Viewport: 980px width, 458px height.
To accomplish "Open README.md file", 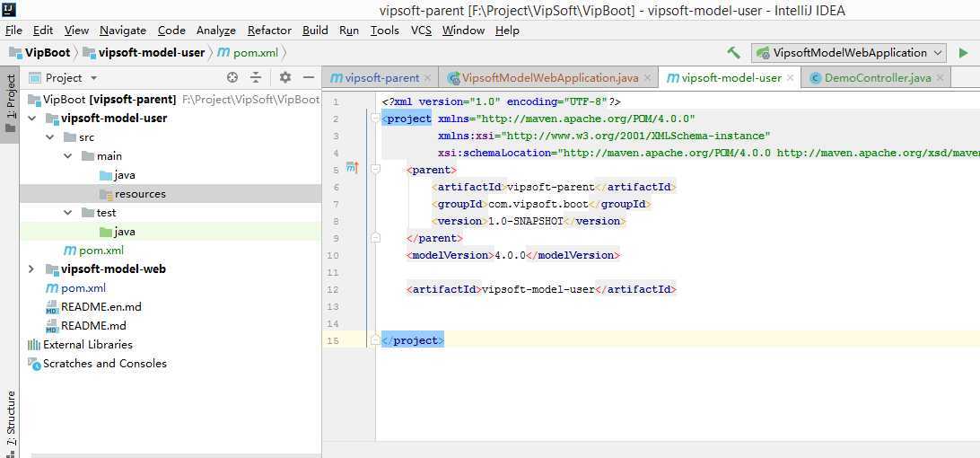I will (85, 326).
